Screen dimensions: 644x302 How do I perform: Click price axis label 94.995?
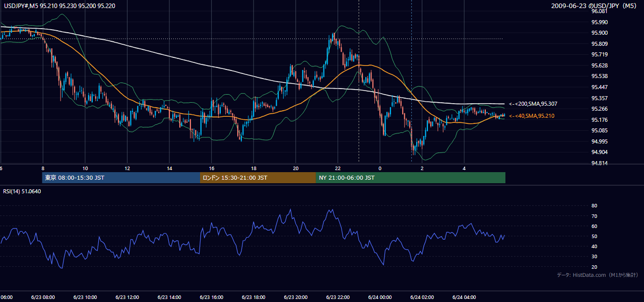[x=601, y=141]
